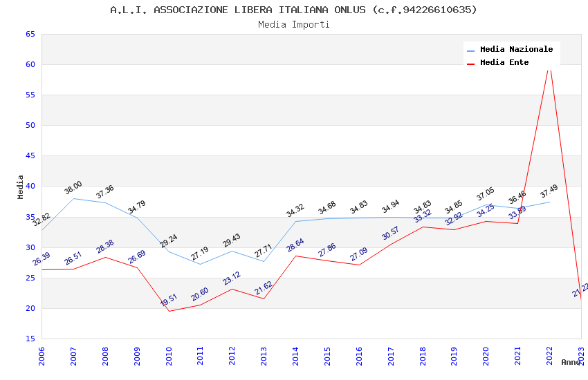588x380 pixels.
Task: Click the 15 y-axis tick label
Action: pos(30,339)
